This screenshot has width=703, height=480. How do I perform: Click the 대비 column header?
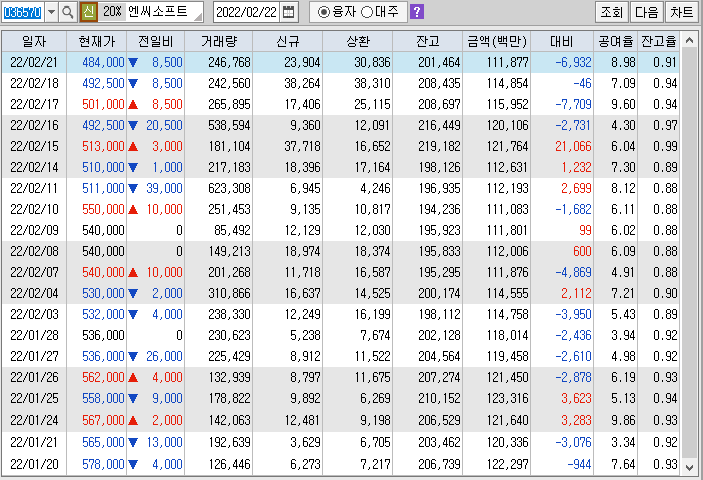(562, 42)
